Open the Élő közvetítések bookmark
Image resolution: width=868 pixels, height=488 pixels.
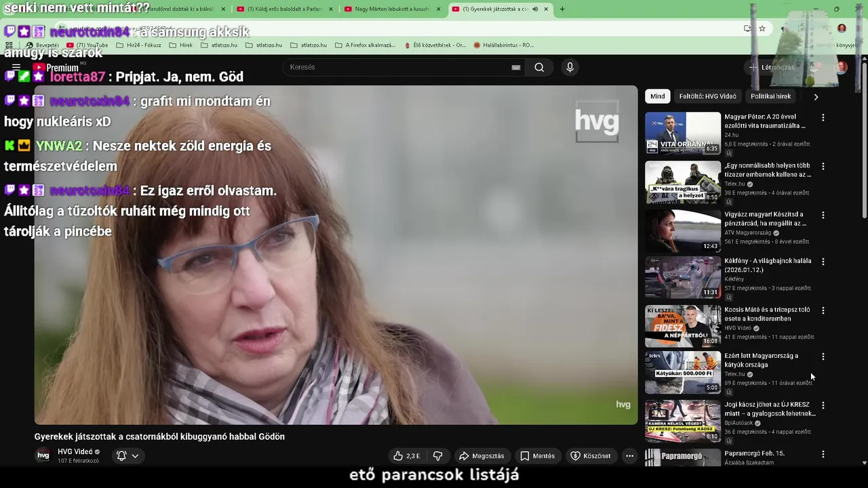click(x=435, y=45)
